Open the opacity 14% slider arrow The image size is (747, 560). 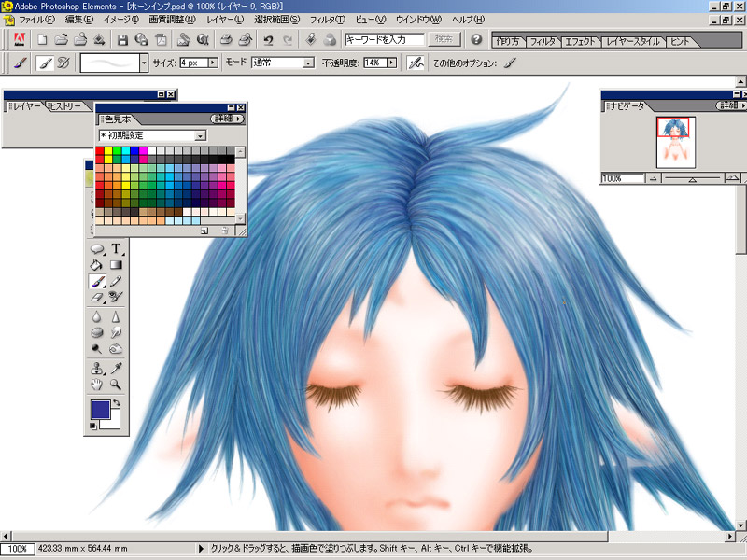[392, 63]
